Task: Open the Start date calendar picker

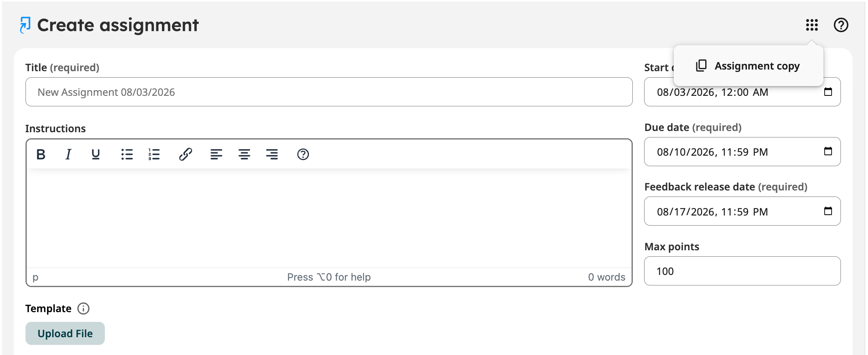Action: point(828,92)
